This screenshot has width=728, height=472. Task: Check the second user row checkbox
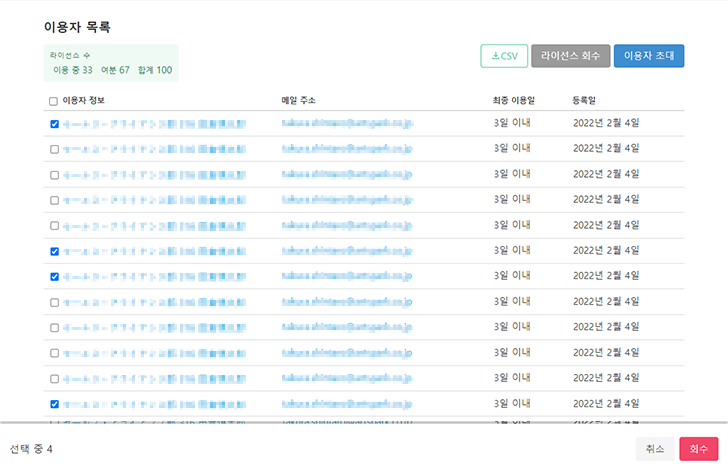(x=54, y=150)
